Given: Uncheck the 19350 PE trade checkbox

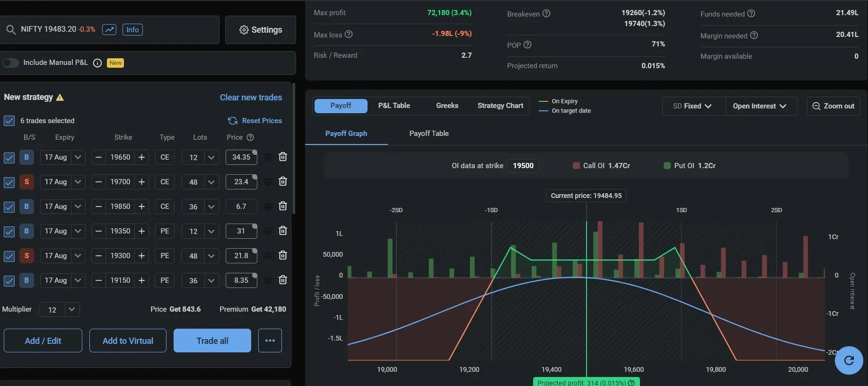Looking at the screenshot, I should [9, 232].
